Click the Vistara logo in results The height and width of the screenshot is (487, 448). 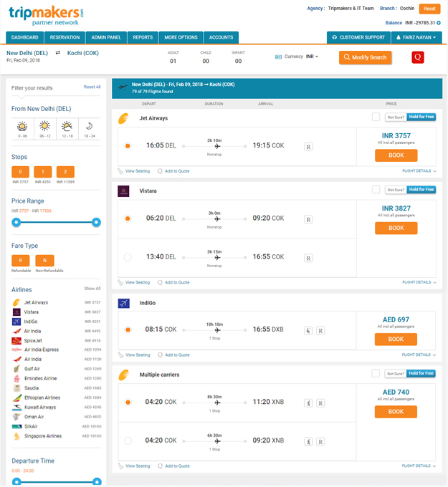[x=123, y=191]
